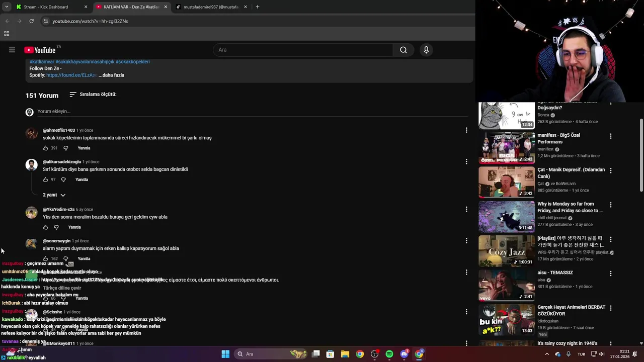Expand the 2 yanıt replies
This screenshot has width=644, height=362.
[54, 195]
